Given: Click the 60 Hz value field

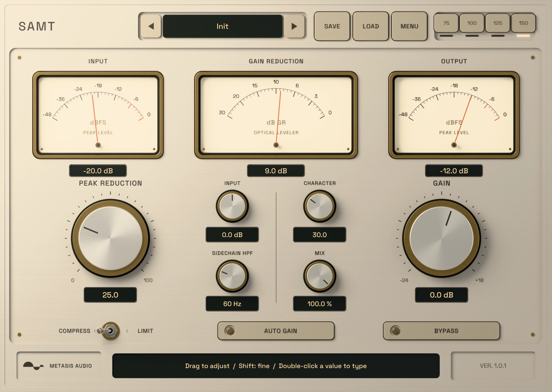Looking at the screenshot, I should pyautogui.click(x=232, y=304).
